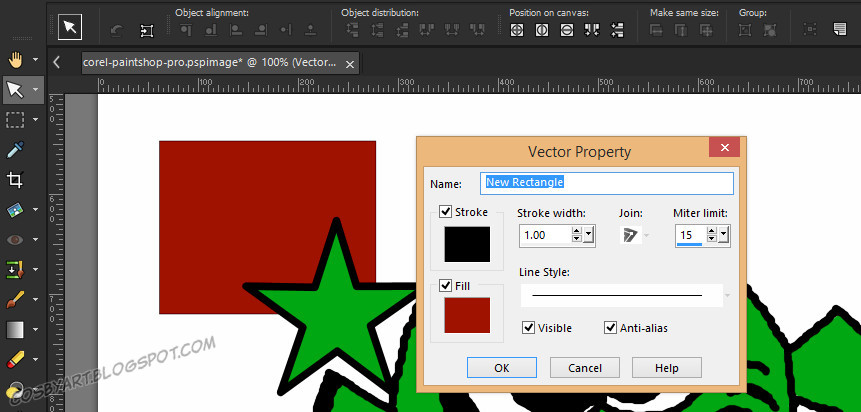Screen dimensions: 861x412
Task: Open the Selection tool flyout arrow
Action: click(36, 120)
